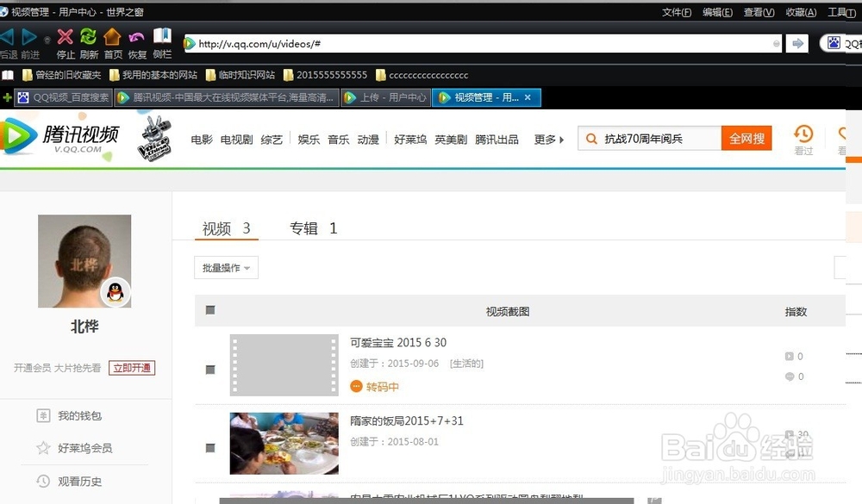
Task: Open the 音乐 category link
Action: pos(339,140)
